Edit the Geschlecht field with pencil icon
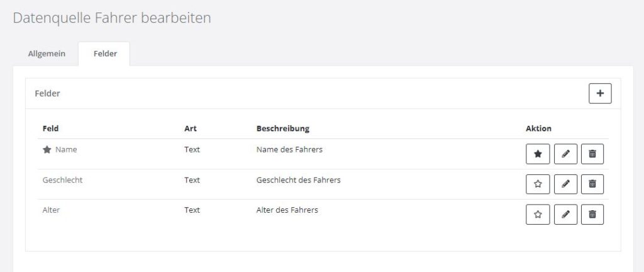The width and height of the screenshot is (644, 272). pyautogui.click(x=565, y=184)
